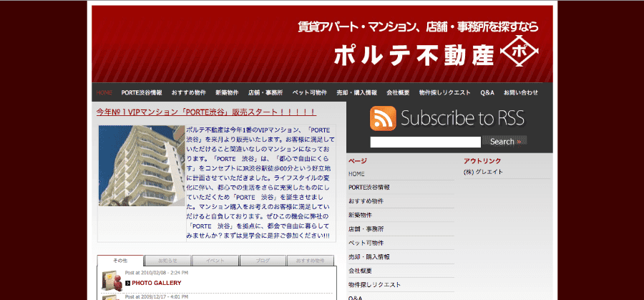Image resolution: width=644 pixels, height=300 pixels.
Task: Click the orange RSS feed icon
Action: coord(383,118)
